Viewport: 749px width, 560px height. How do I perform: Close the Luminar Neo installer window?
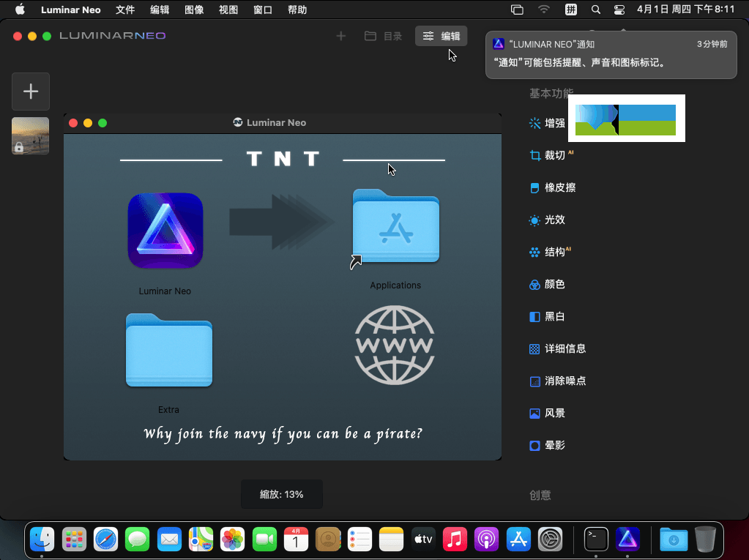tap(73, 123)
